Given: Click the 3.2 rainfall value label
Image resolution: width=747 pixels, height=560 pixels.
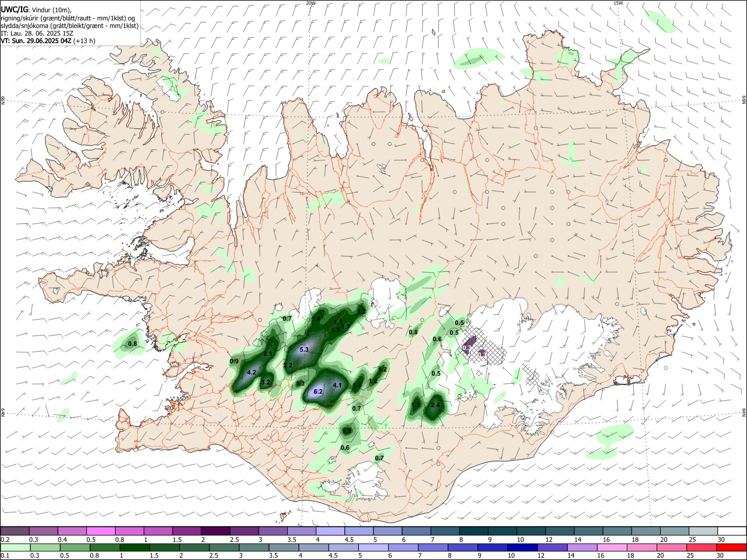Looking at the screenshot, I should [x=266, y=383].
